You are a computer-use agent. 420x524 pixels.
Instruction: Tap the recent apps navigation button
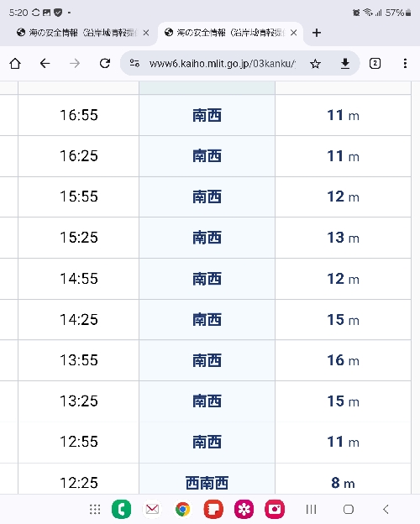[311, 509]
